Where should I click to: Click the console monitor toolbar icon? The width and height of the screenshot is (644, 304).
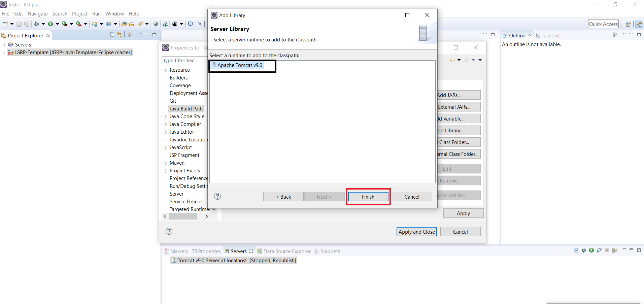pos(190,24)
